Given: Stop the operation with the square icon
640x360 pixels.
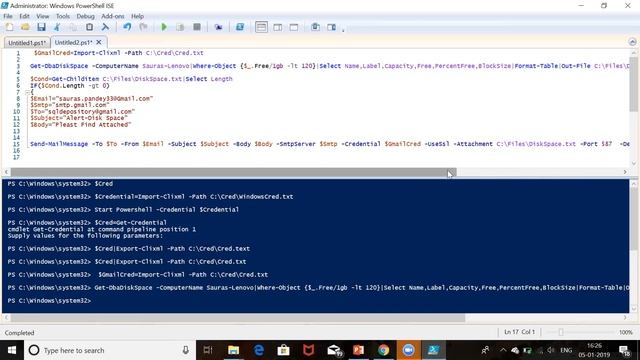Looking at the screenshot, I should click(197, 27).
